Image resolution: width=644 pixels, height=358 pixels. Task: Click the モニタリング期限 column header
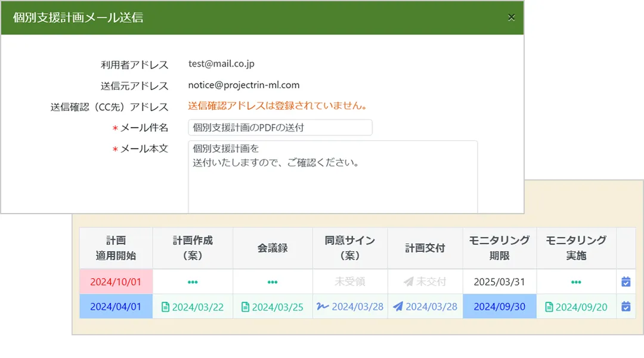500,248
